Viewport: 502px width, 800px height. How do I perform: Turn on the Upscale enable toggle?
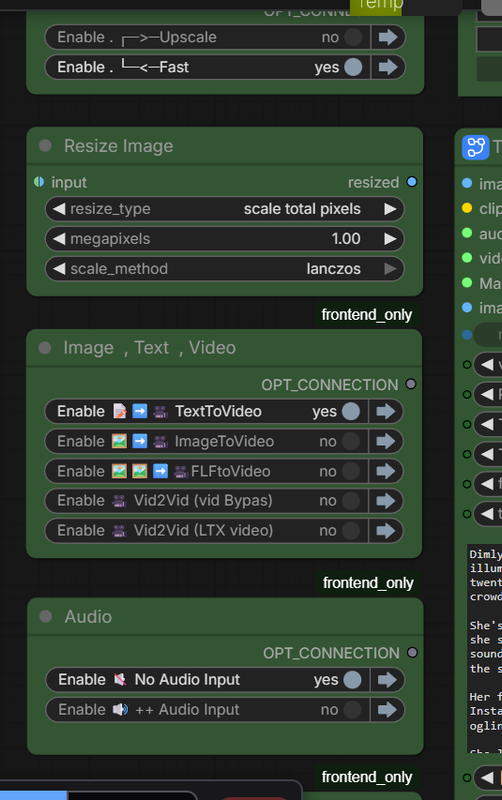(x=353, y=37)
